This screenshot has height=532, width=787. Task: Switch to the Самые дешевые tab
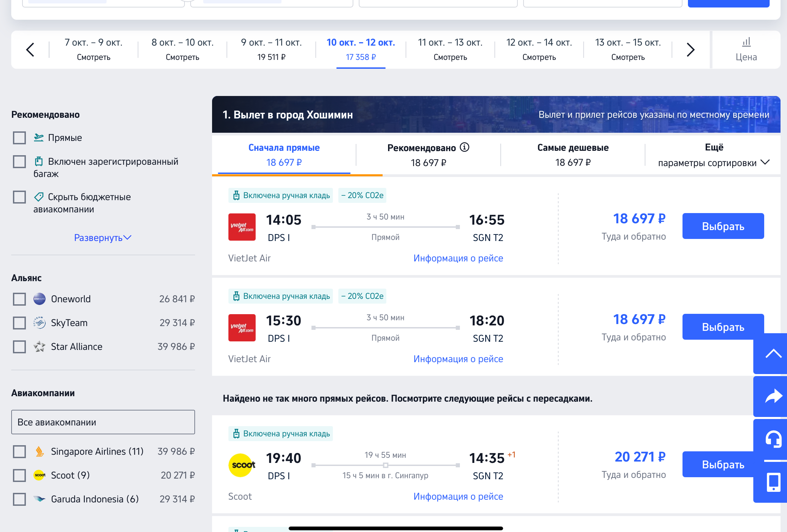(573, 155)
